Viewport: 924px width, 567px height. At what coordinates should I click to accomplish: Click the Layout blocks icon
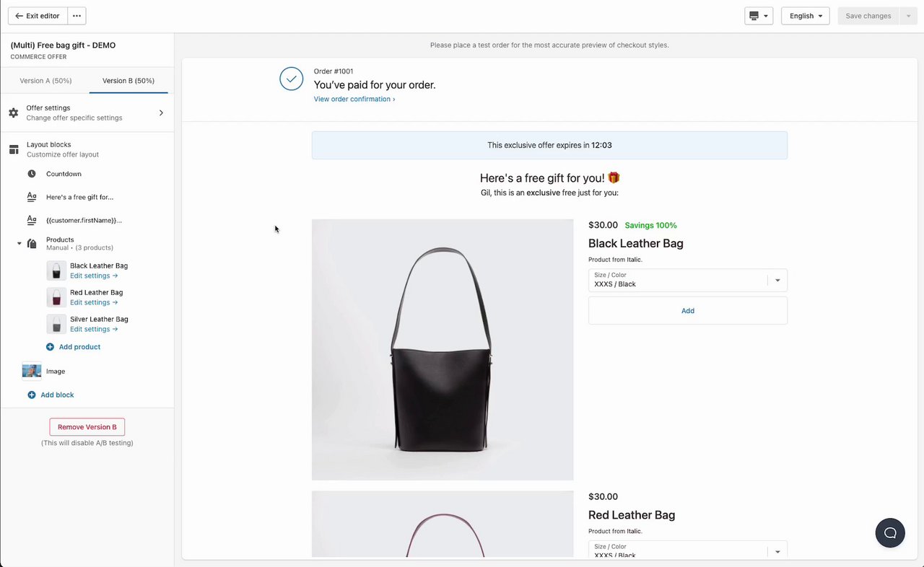click(x=13, y=149)
